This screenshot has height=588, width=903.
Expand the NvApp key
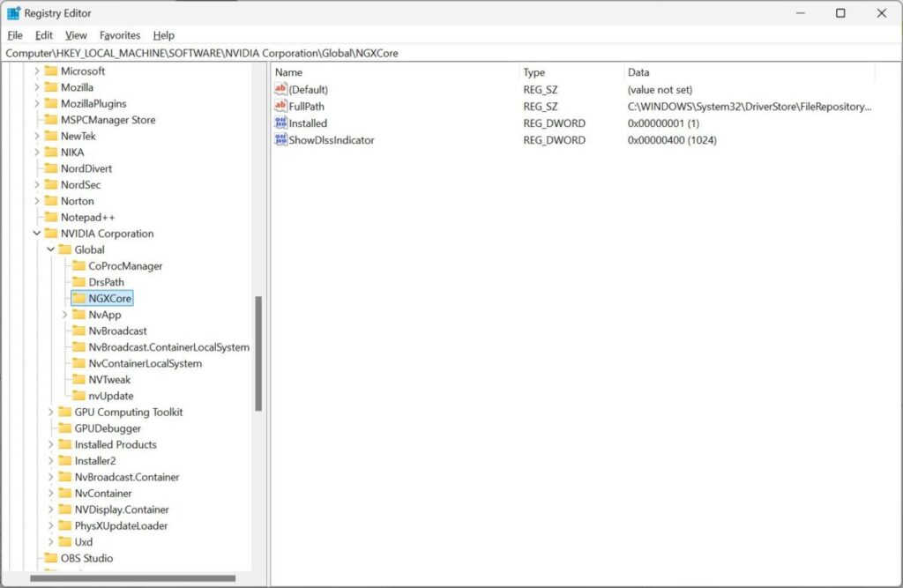tap(64, 315)
